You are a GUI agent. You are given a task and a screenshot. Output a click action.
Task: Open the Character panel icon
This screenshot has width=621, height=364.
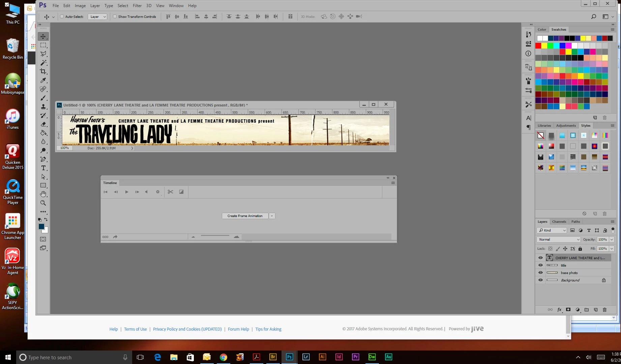coord(528,118)
